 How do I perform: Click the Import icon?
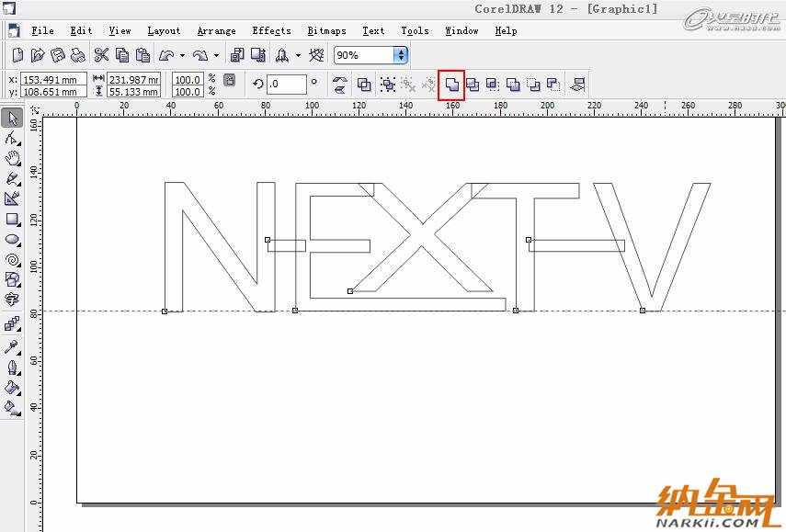click(x=237, y=54)
